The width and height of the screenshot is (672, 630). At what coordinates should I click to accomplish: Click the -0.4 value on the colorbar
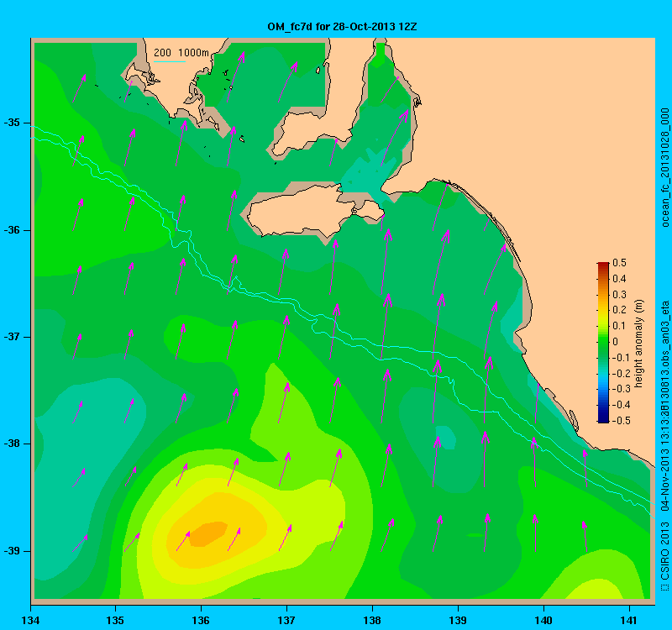[x=621, y=405]
